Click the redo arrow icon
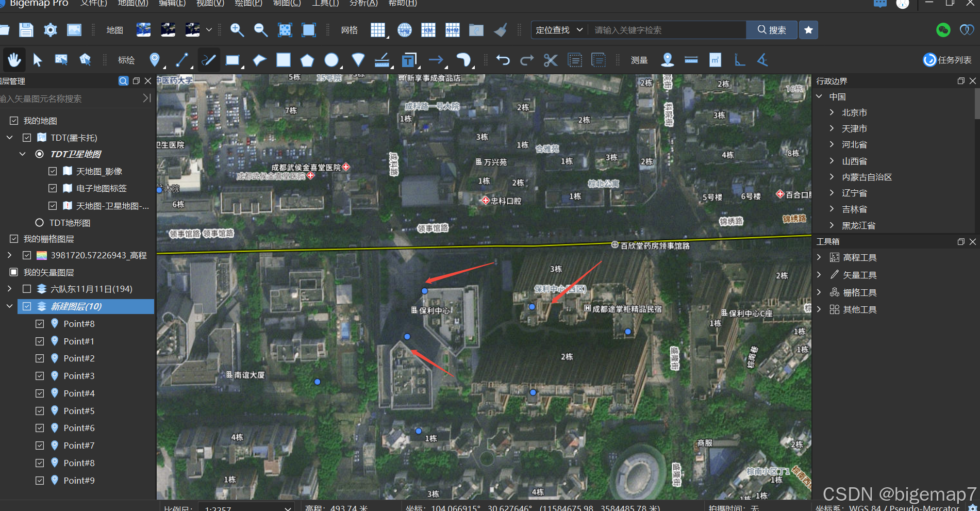 [527, 60]
